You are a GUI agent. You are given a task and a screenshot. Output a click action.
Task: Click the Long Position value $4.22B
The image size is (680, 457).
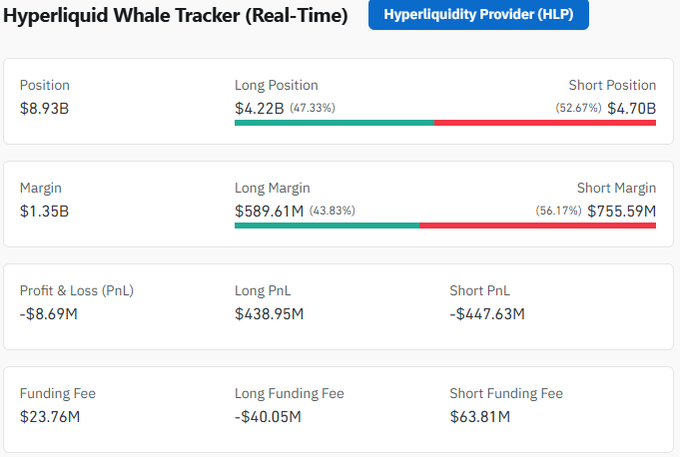click(x=259, y=108)
